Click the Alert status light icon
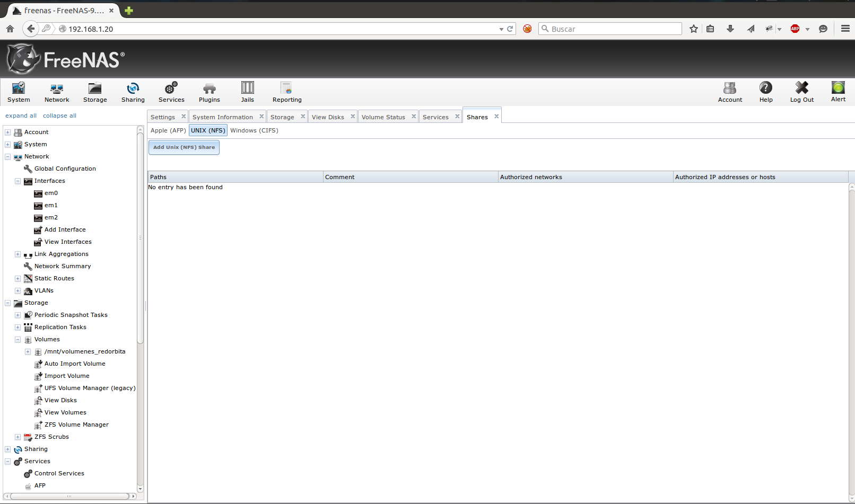This screenshot has width=855, height=504. (x=838, y=88)
